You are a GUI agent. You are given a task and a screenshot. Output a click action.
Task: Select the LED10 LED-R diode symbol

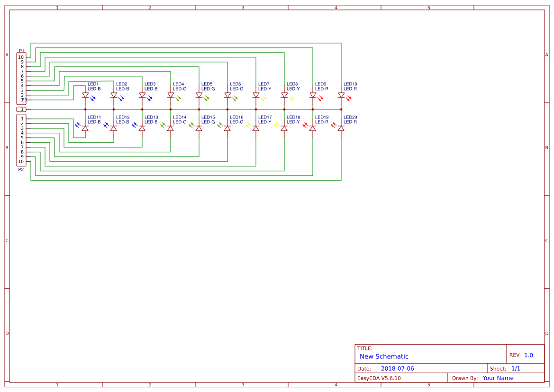click(341, 95)
